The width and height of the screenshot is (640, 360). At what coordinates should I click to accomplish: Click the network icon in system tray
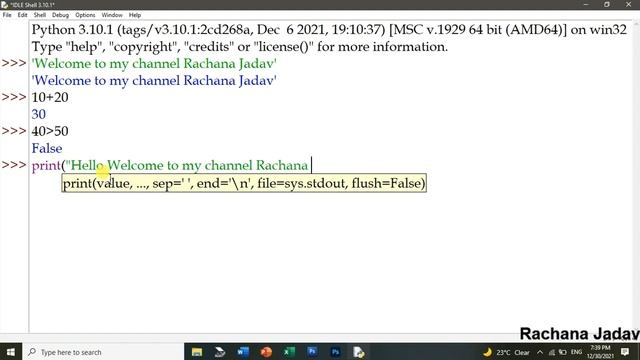click(552, 352)
